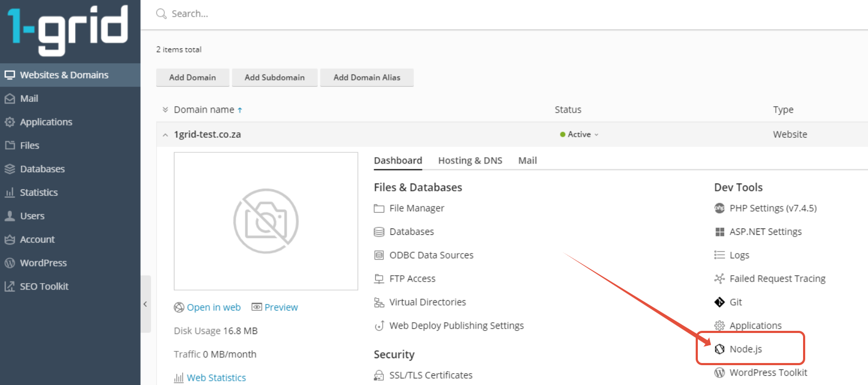Collapse the sidebar with arrow handle

[145, 304]
